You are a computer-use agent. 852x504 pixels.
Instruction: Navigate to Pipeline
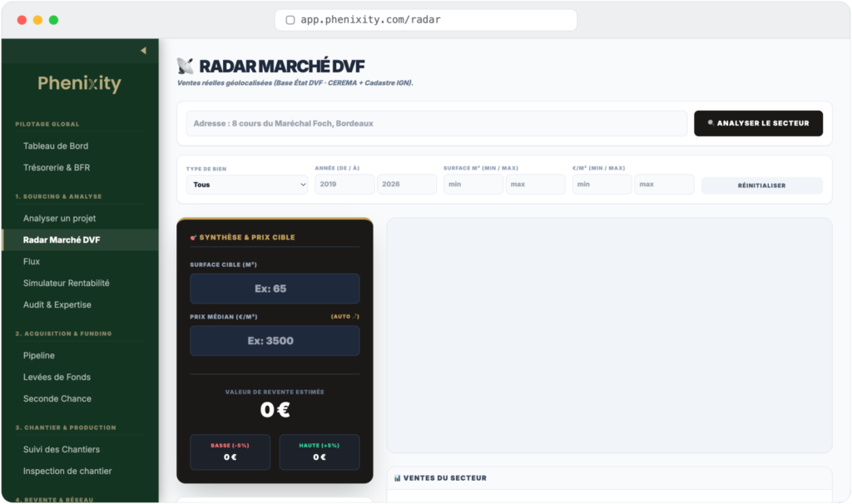[x=38, y=356]
